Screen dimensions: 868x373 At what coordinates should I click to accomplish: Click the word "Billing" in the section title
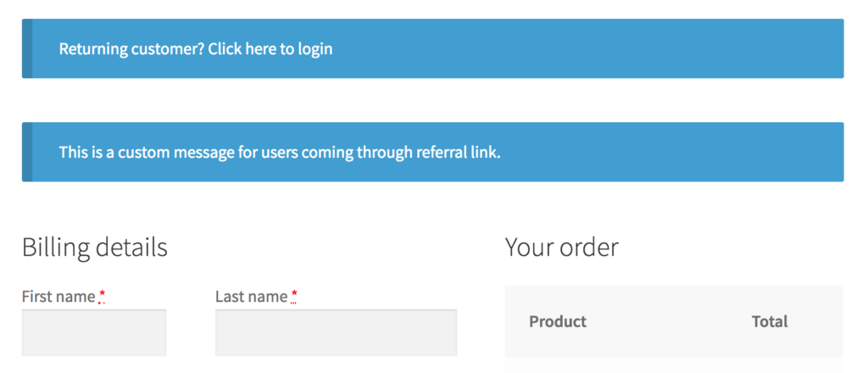click(x=57, y=248)
